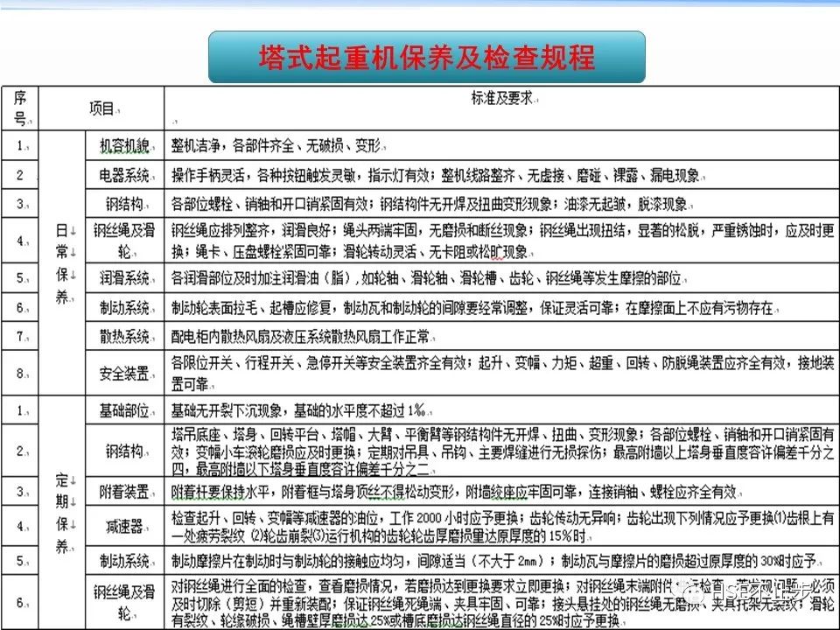Select 钢丝绳及滑轮 cell in 定期保养 section
The width and height of the screenshot is (840, 630).
coord(125,602)
